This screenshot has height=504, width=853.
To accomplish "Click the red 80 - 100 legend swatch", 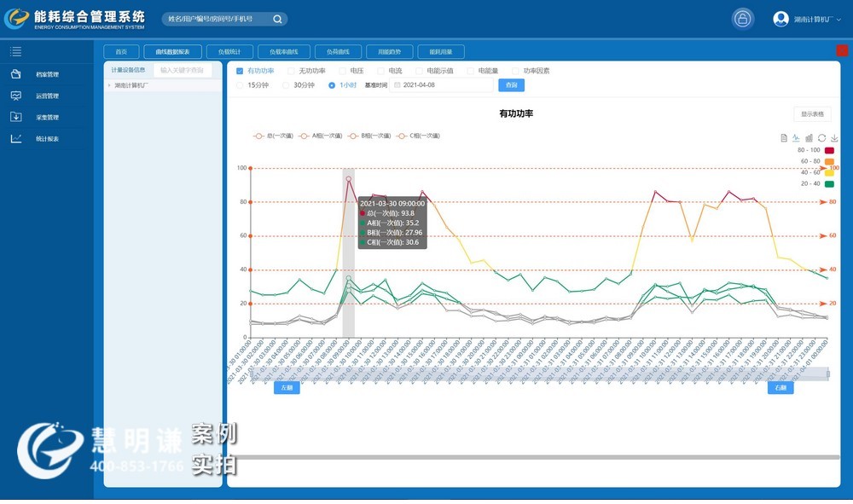I will point(829,150).
